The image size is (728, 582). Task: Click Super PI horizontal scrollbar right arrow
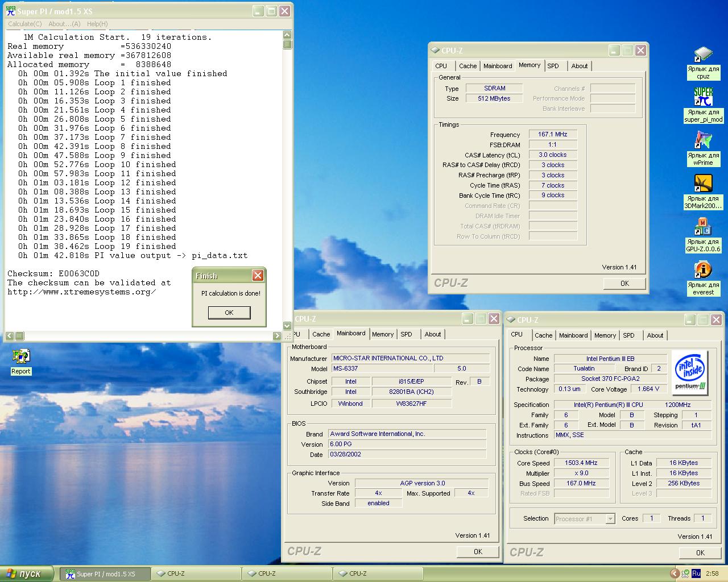tap(278, 336)
